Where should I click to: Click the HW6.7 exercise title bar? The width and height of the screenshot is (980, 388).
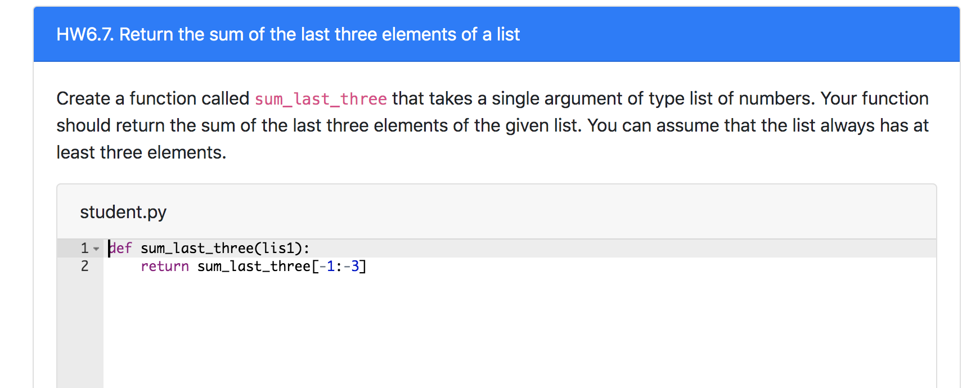[287, 34]
